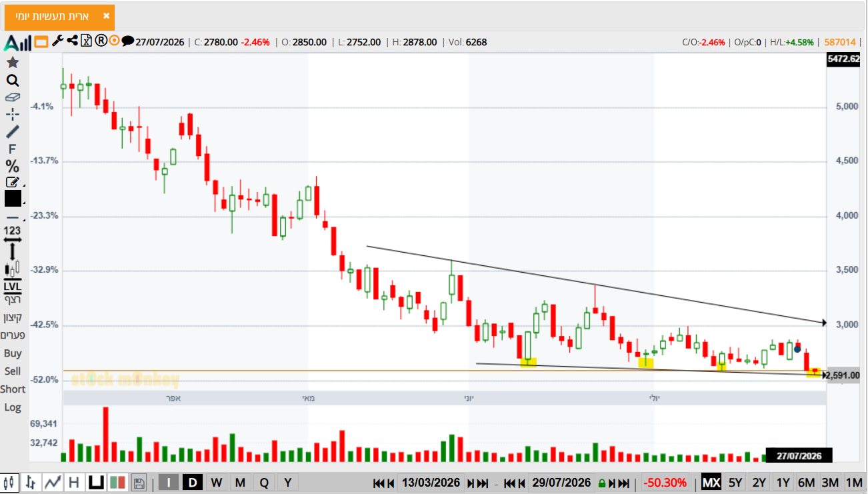Add to favorites with the star icon
Screen dimensions: 868x494
(13, 63)
